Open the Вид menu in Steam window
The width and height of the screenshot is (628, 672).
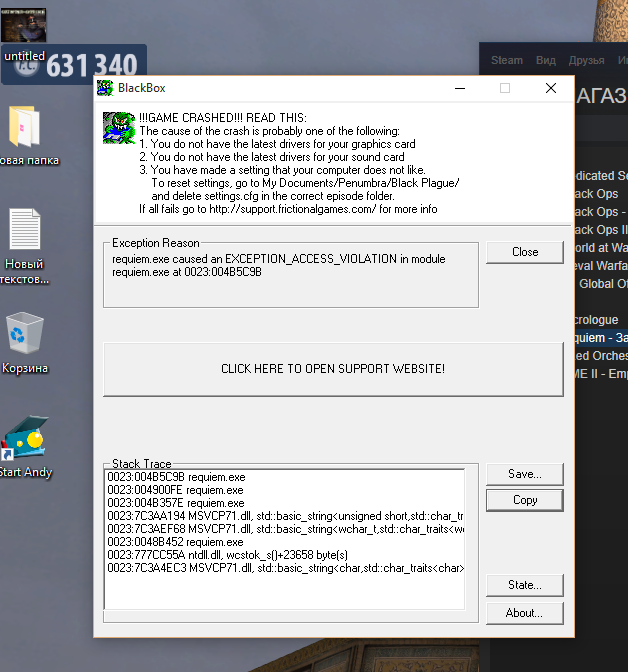coord(545,60)
